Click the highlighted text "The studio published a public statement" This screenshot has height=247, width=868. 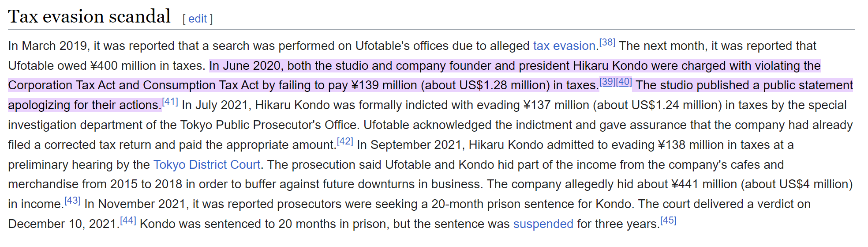744,85
